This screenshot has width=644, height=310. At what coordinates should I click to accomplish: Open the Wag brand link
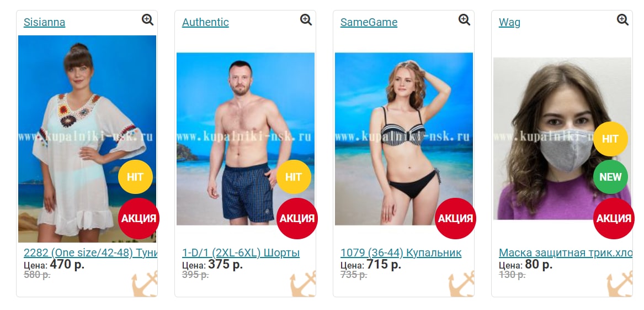click(509, 22)
